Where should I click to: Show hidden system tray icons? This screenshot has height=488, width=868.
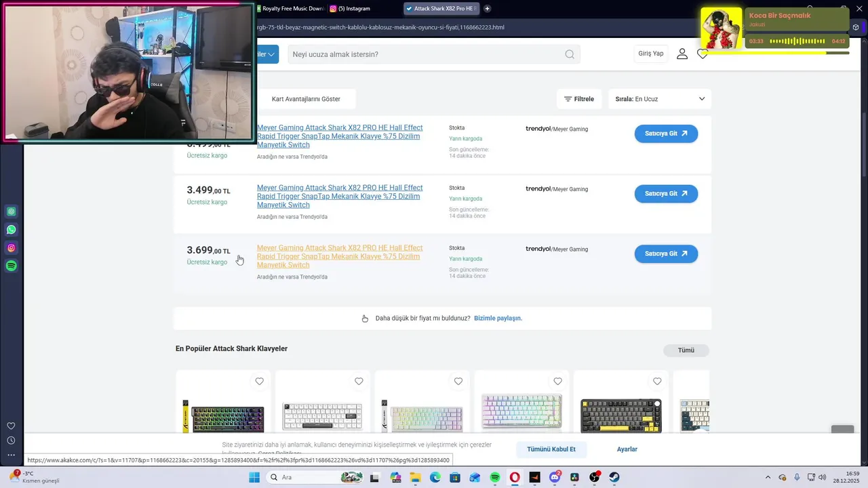tap(768, 477)
